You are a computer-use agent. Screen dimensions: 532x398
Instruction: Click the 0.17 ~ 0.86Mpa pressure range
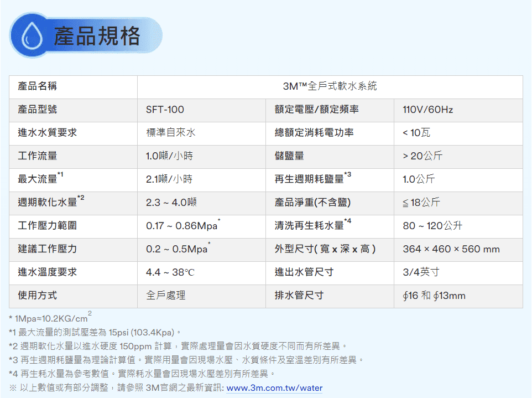(x=182, y=226)
